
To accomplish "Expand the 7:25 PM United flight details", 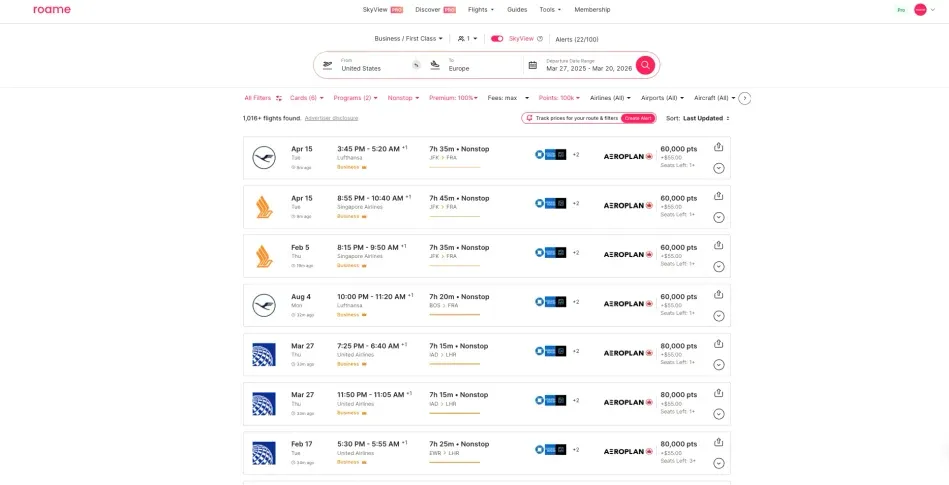I will click(718, 365).
